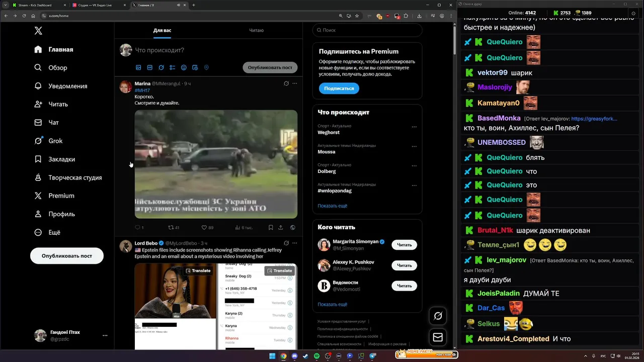Switch to Stream - Kick Dashboard tab
This screenshot has width=644, height=362.
pyautogui.click(x=39, y=5)
